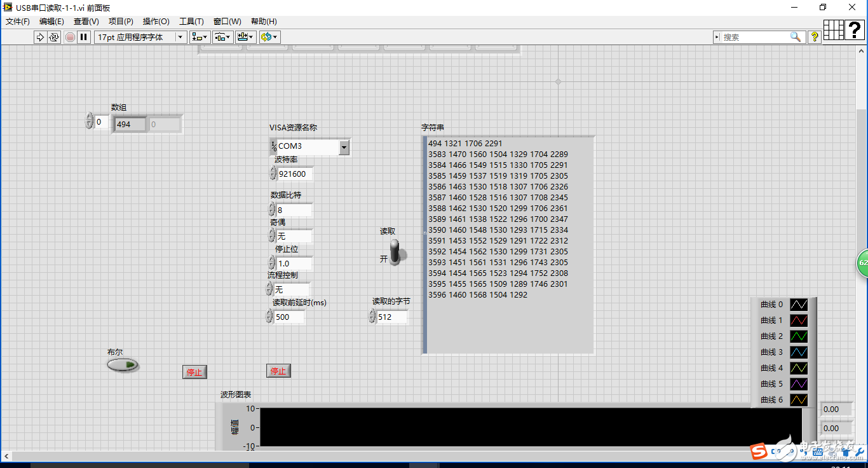The image size is (868, 468).
Task: Click the red Abort Execution button
Action: [x=70, y=38]
